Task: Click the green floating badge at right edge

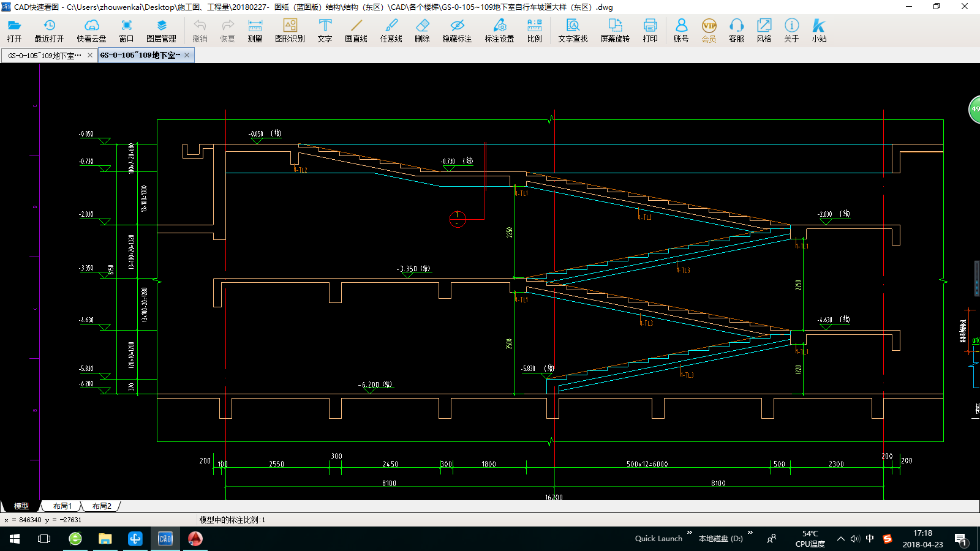Action: point(974,110)
